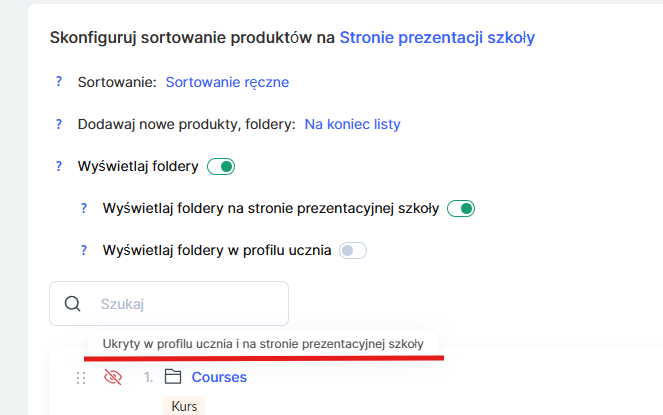
Task: Open the Courses folder link
Action: point(219,377)
